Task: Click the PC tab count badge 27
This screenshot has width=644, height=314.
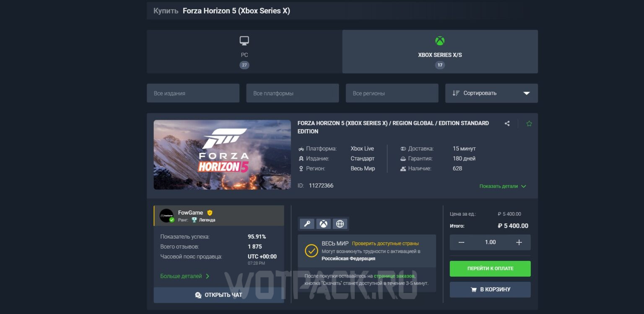Action: [x=244, y=65]
